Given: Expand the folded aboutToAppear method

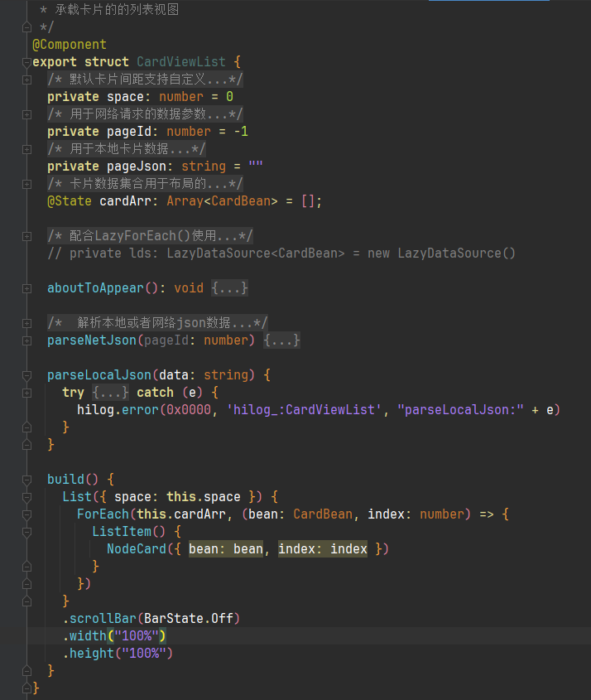Looking at the screenshot, I should click(26, 288).
